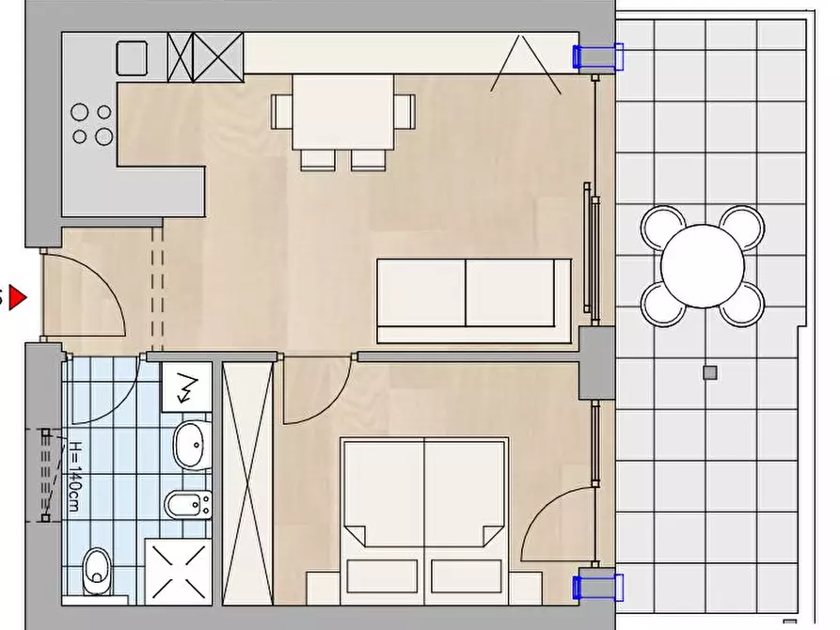840x630 pixels.
Task: Click the four-burner stove symbol
Action: (91, 124)
